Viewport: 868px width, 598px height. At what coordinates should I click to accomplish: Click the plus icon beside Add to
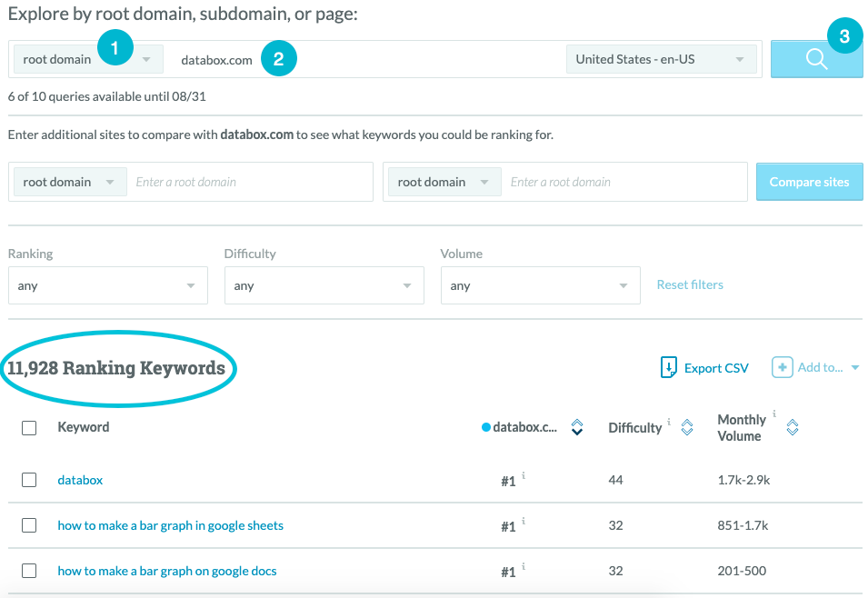click(783, 368)
